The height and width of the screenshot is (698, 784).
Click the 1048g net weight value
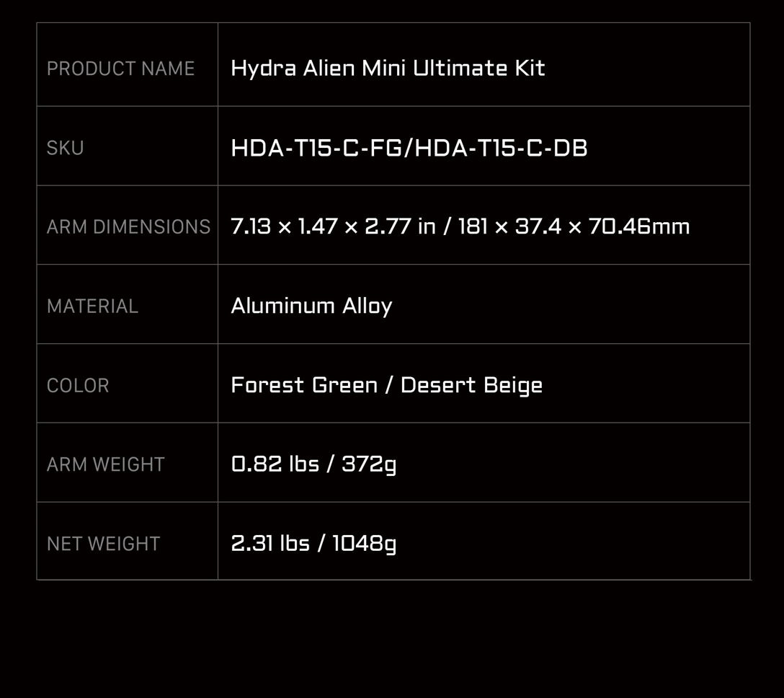pos(364,543)
